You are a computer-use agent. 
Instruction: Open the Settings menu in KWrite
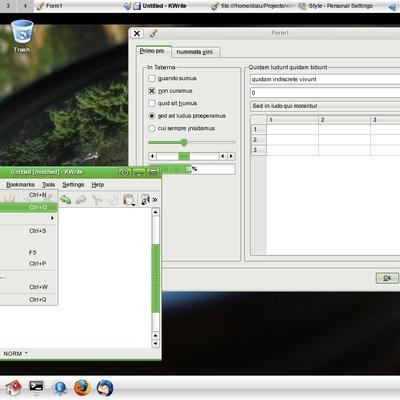pos(73,184)
